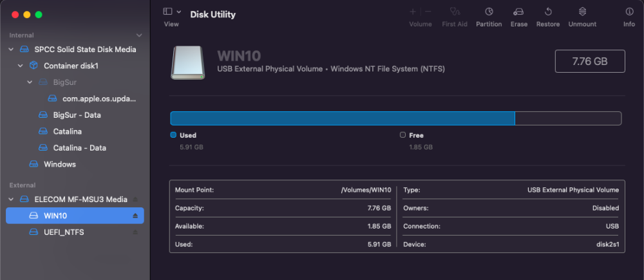The width and height of the screenshot is (644, 280).
Task: Eject the UEFI_NTFS volume in sidebar
Action: [x=135, y=232]
